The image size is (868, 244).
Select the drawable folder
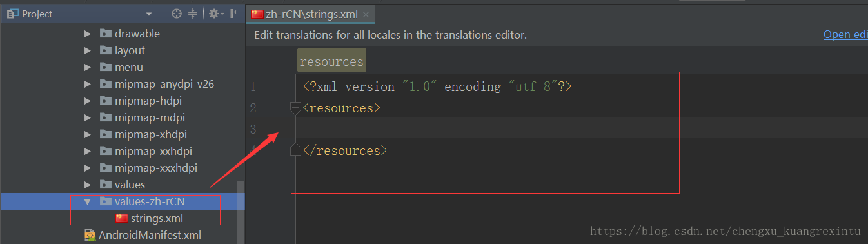pyautogui.click(x=137, y=34)
